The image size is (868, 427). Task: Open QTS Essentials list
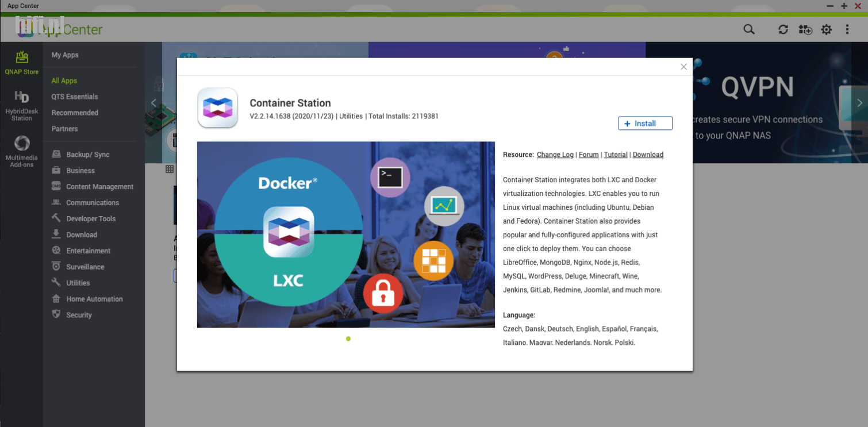click(x=75, y=97)
